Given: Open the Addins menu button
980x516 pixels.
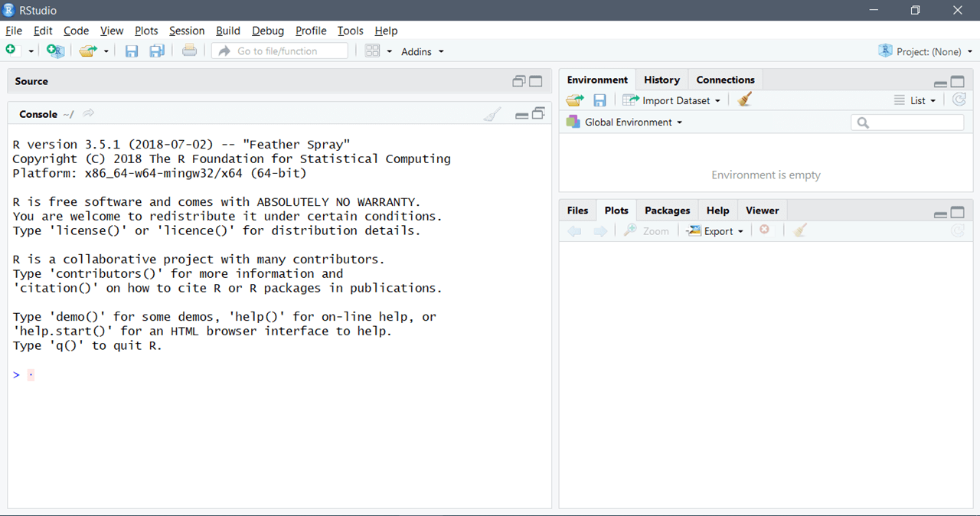Looking at the screenshot, I should [422, 51].
